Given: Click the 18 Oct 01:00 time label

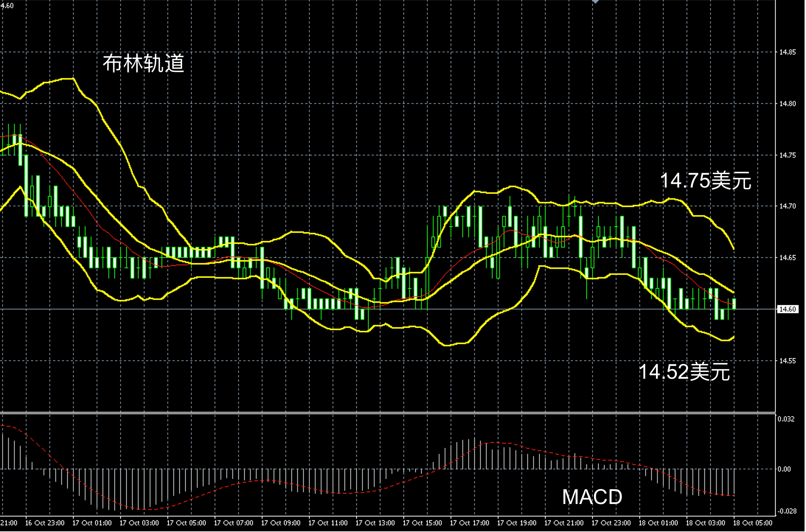Looking at the screenshot, I should click(x=658, y=523).
